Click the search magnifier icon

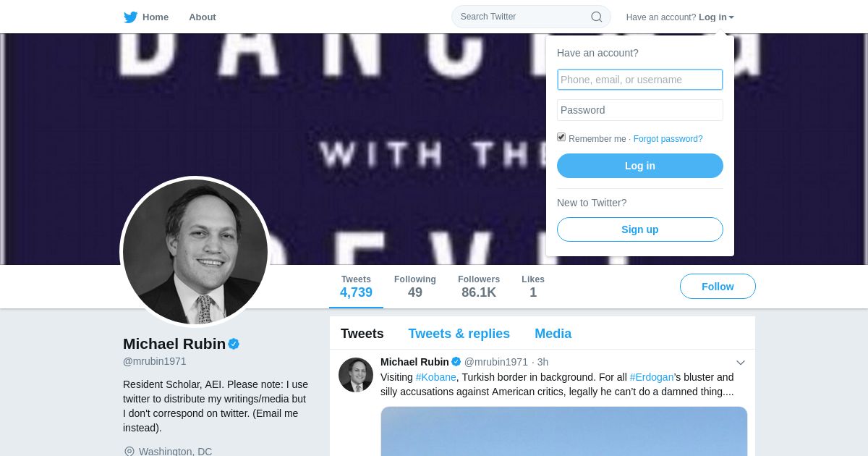click(597, 17)
